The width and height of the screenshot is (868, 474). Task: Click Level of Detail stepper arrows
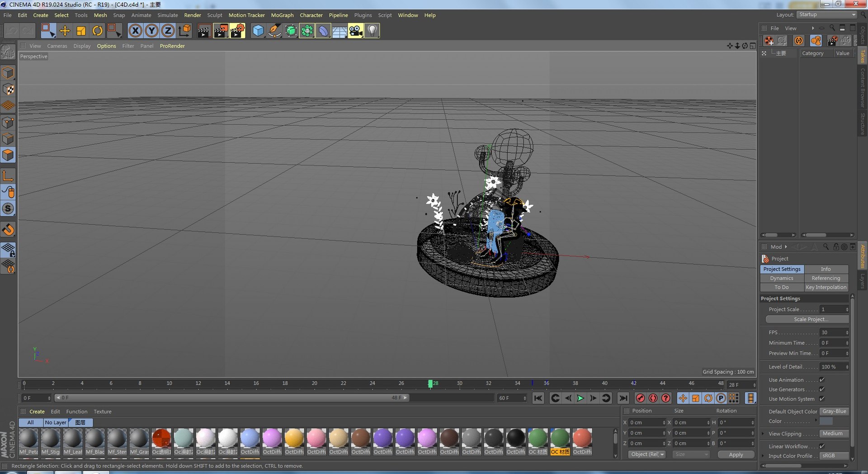click(847, 367)
